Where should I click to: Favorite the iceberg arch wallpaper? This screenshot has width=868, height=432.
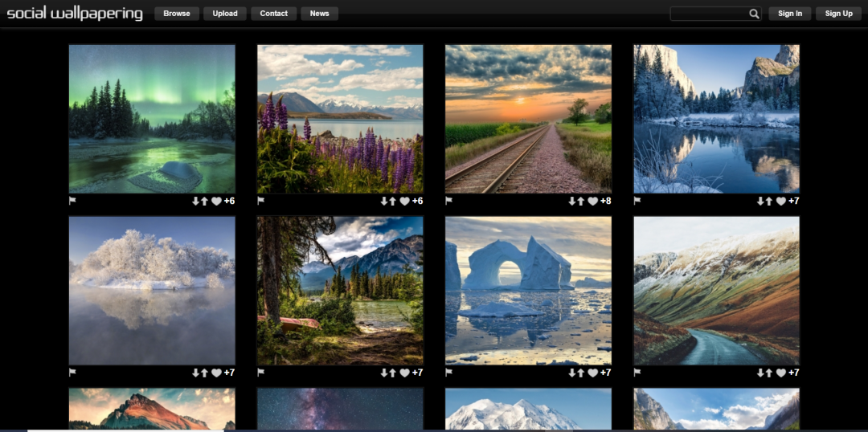click(x=592, y=373)
